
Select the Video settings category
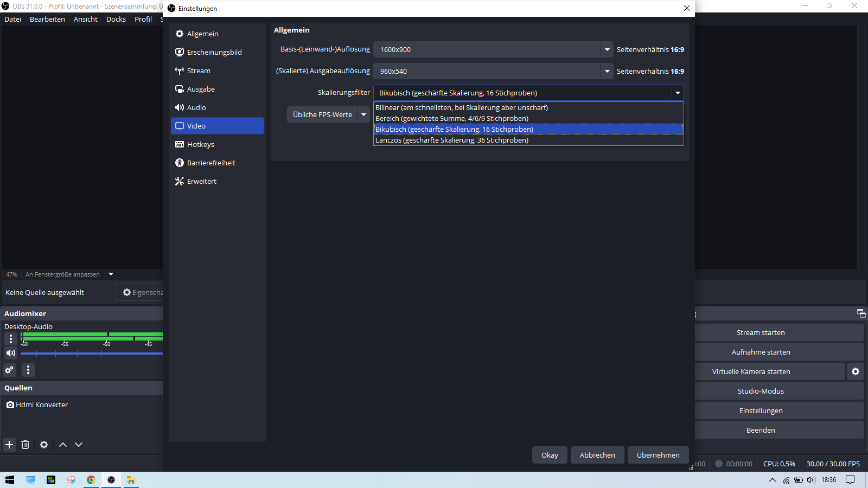click(x=217, y=126)
